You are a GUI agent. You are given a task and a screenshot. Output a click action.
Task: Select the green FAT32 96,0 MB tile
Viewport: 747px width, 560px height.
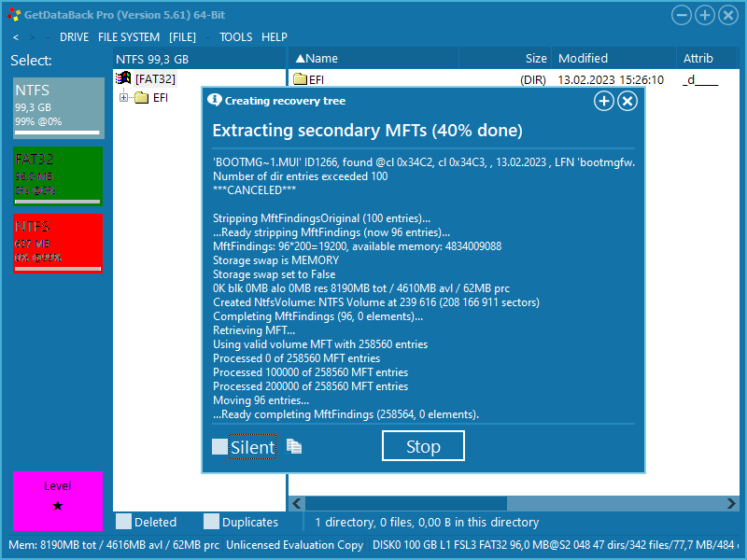(x=58, y=176)
